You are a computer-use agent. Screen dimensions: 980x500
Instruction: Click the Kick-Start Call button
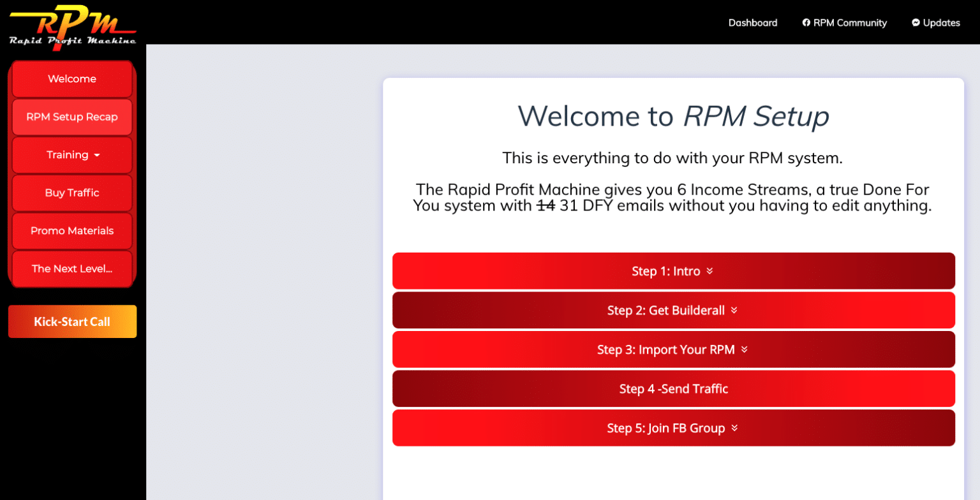click(x=72, y=321)
